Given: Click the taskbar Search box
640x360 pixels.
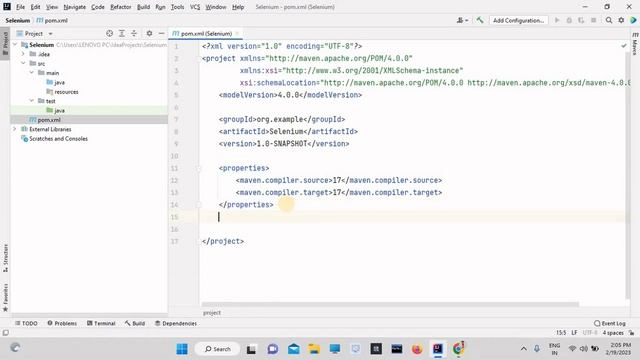Looking at the screenshot, I should (217, 349).
